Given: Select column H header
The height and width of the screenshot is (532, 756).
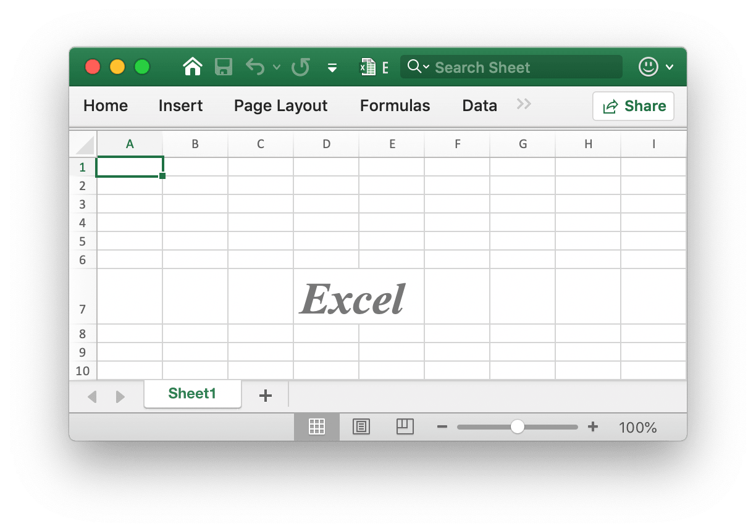Looking at the screenshot, I should click(588, 144).
